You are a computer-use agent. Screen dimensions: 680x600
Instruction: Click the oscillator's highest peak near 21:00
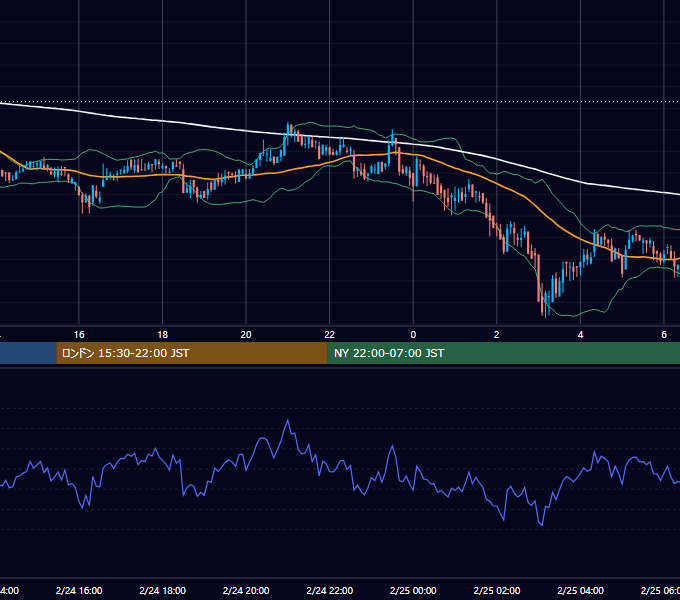pyautogui.click(x=288, y=421)
